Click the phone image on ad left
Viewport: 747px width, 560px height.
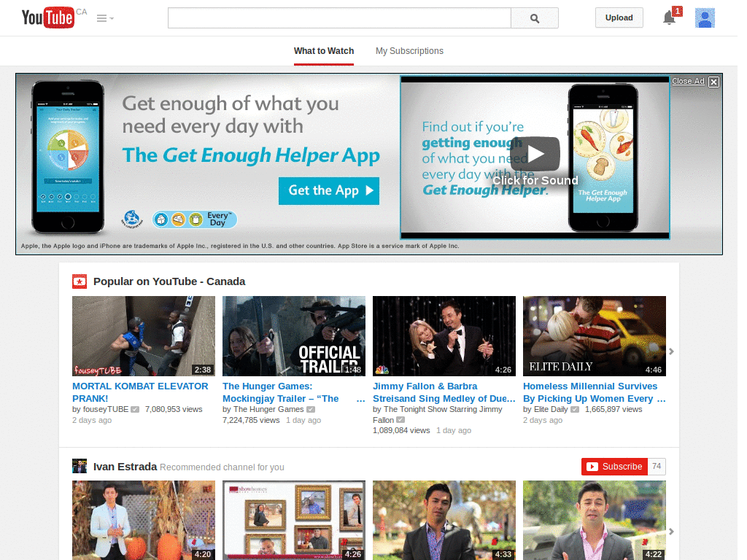68,157
